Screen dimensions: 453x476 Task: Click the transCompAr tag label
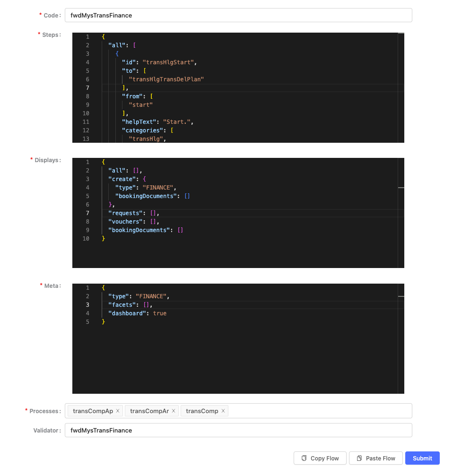(149, 411)
